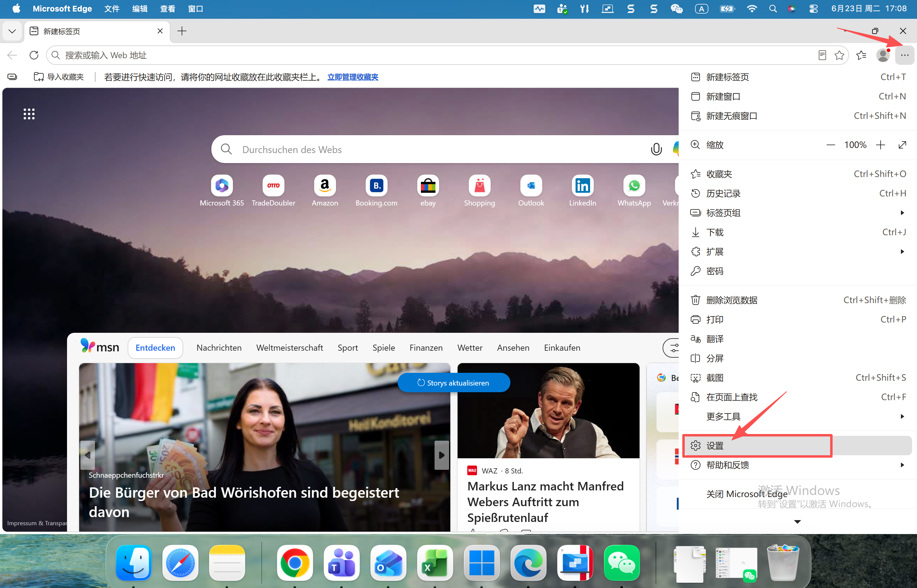The height and width of the screenshot is (588, 917).
Task: Click the profile avatar icon
Action: click(x=883, y=55)
